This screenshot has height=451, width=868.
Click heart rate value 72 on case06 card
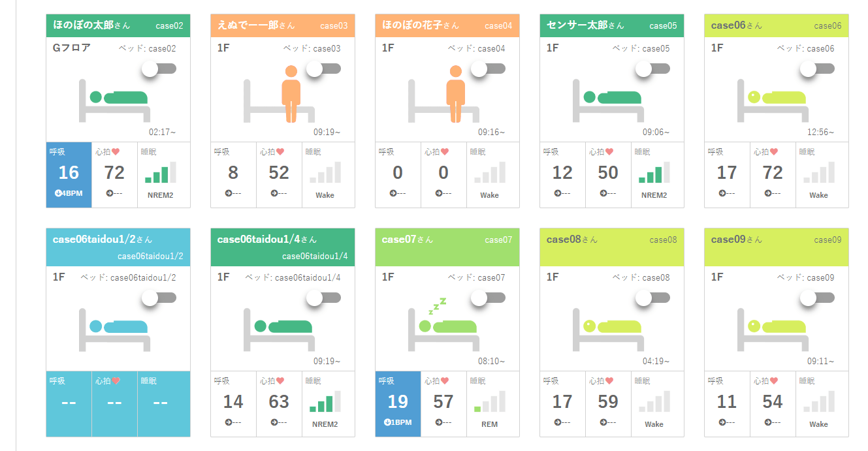click(773, 173)
